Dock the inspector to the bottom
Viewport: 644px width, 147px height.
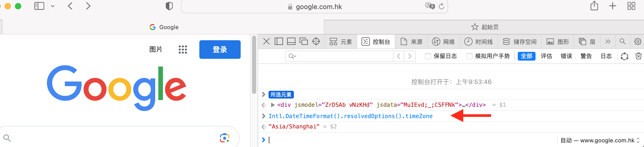tap(291, 42)
